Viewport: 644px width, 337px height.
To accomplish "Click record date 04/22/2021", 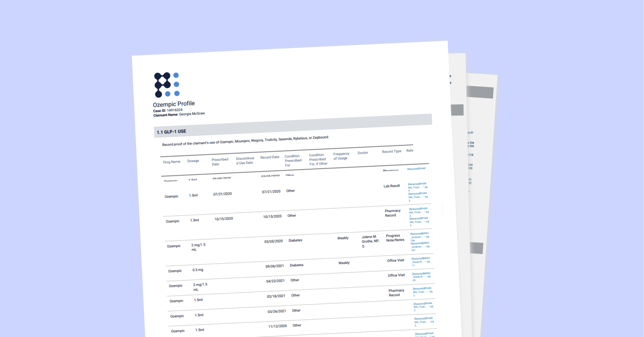I will coord(275,281).
